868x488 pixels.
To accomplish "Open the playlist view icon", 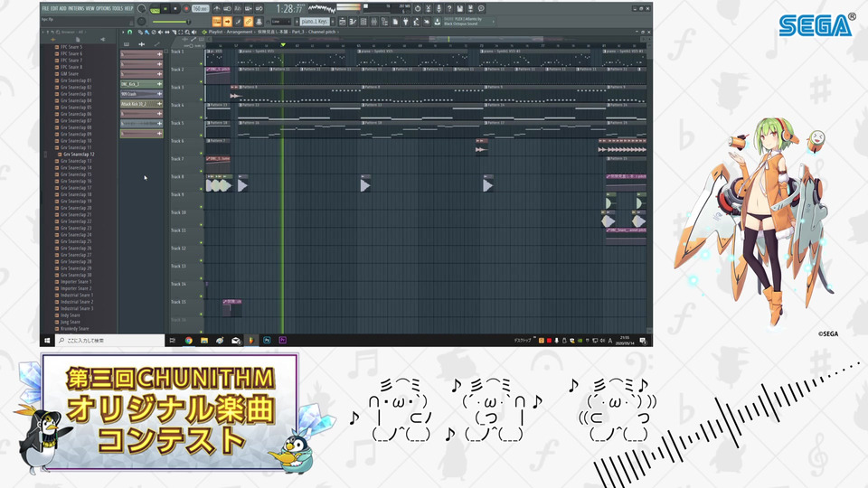I will (x=342, y=22).
